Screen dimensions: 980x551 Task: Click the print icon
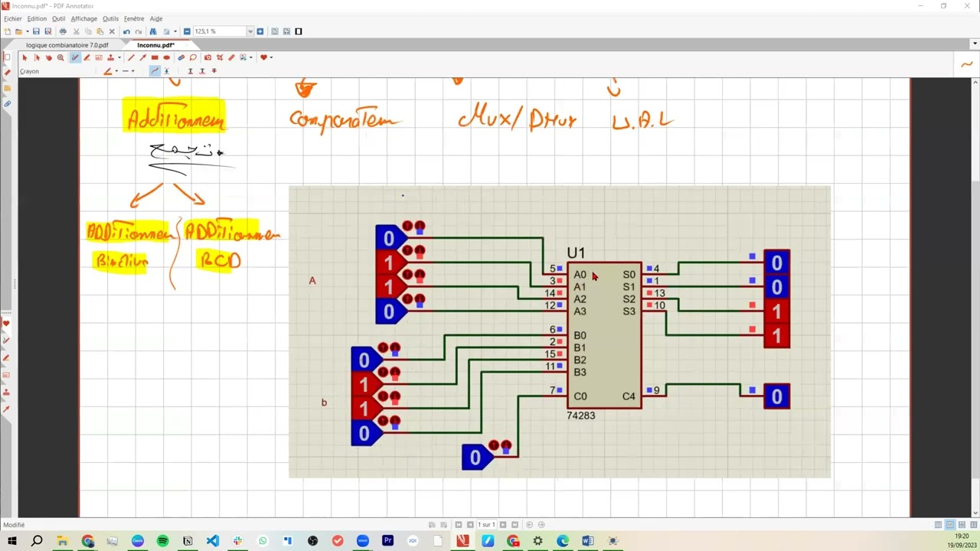click(63, 31)
